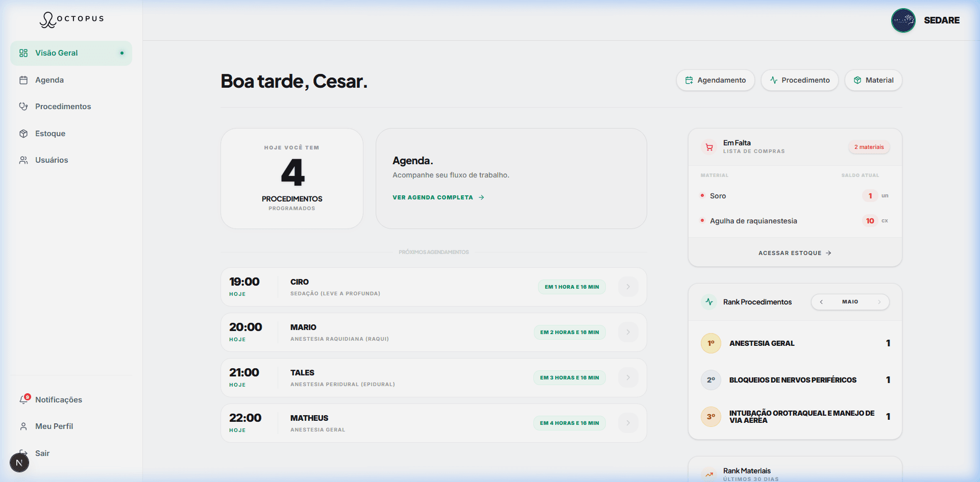
Task: Click the Em 3 horas e 16 min badge
Action: [570, 377]
